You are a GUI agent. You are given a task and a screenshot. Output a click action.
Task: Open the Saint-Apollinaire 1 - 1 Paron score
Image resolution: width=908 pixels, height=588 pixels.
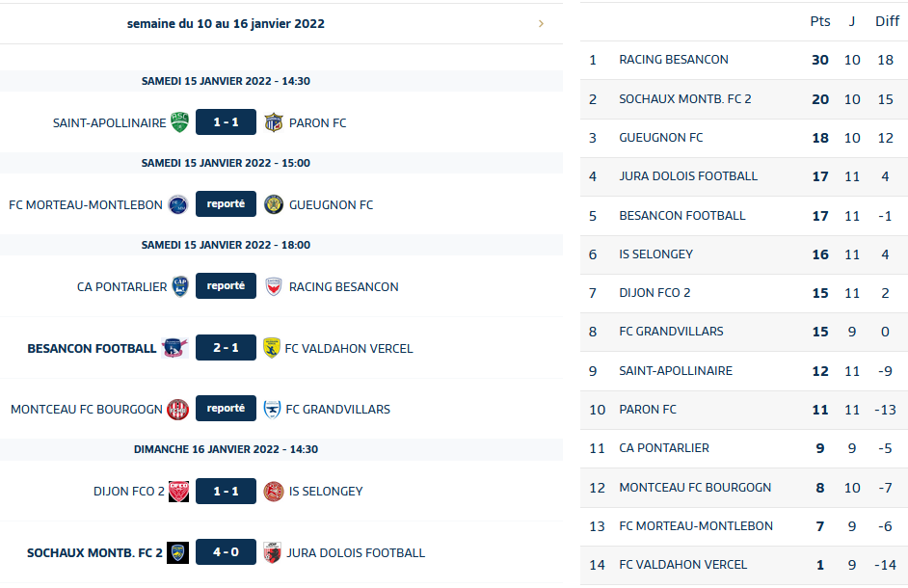pyautogui.click(x=226, y=122)
